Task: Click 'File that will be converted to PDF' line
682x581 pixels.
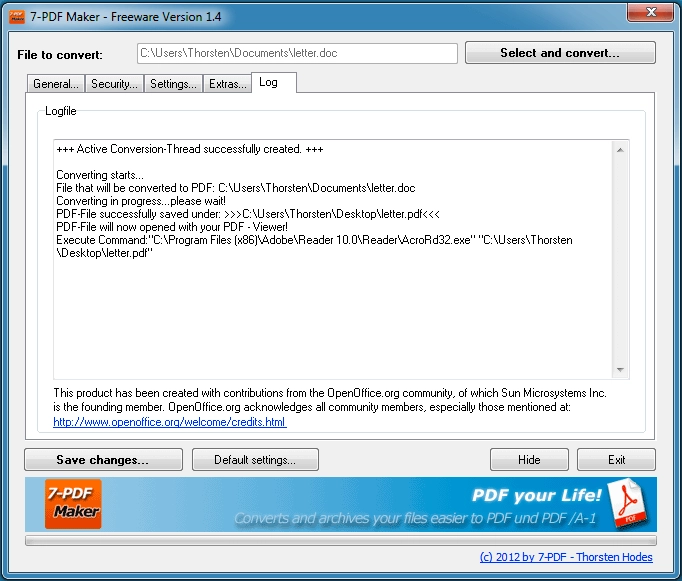Action: point(236,188)
